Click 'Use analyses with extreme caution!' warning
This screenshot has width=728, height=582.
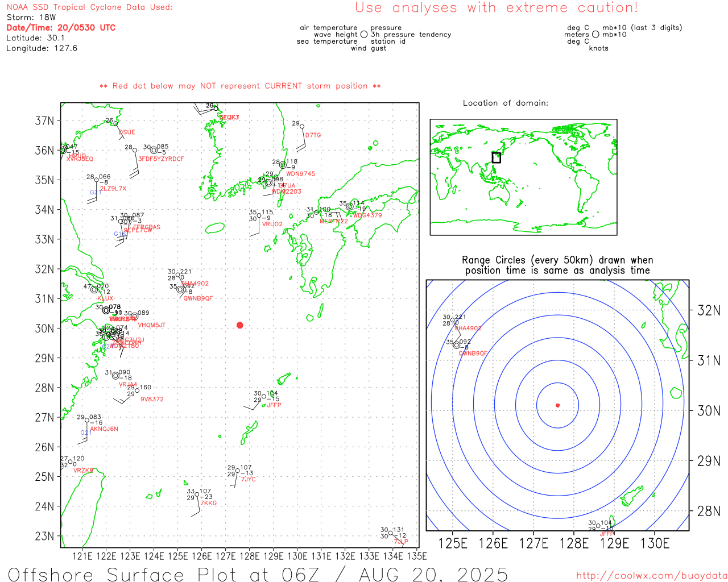click(497, 7)
